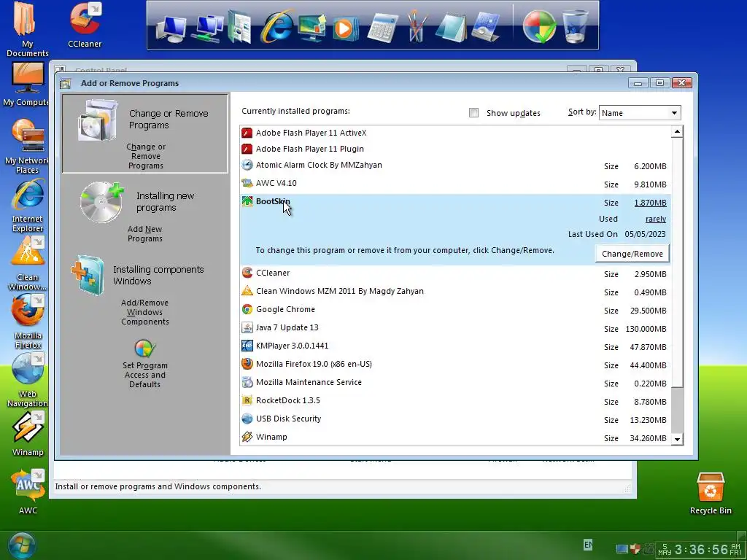Click the BootSkin program icon

247,201
